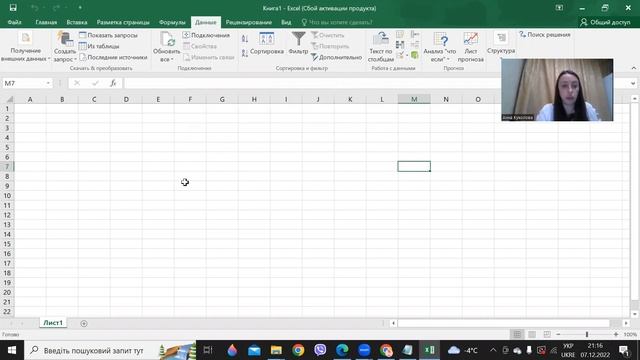This screenshot has height=360, width=640.
Task: Switch to Page Break Preview icon
Action: click(x=547, y=334)
